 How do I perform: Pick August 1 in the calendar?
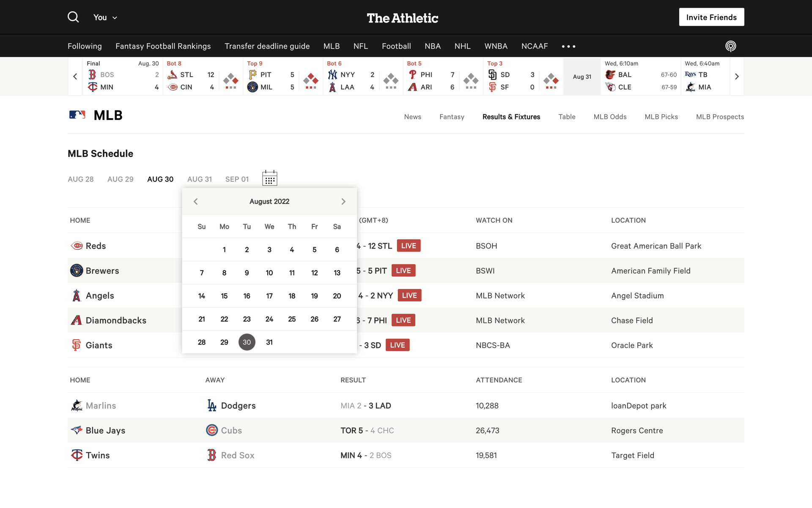click(x=224, y=250)
